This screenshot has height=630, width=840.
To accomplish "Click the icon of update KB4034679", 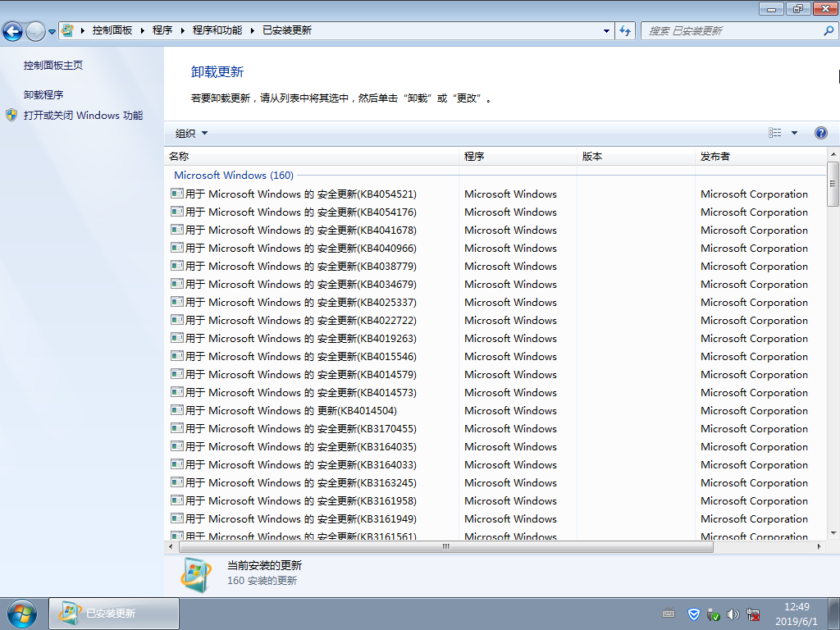I will pos(177,284).
